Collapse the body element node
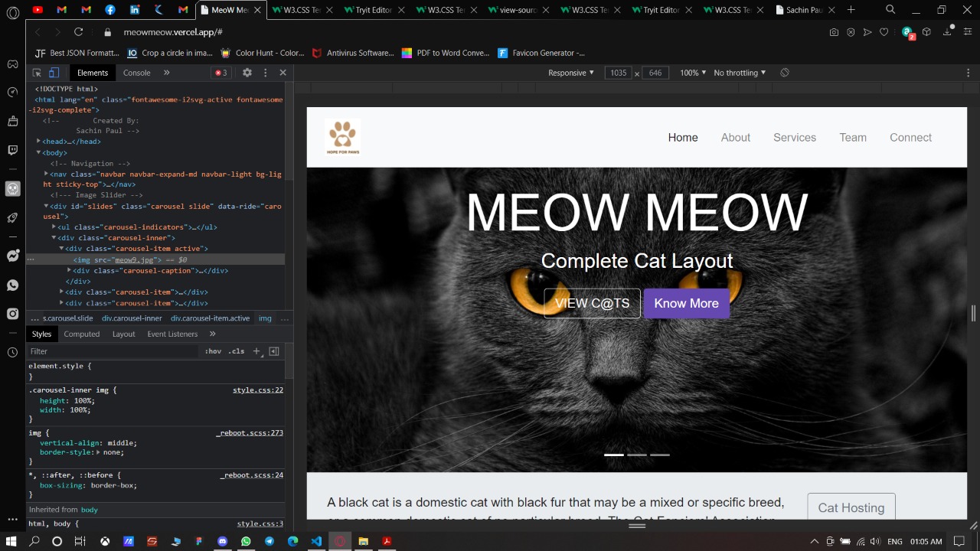 pos(39,152)
